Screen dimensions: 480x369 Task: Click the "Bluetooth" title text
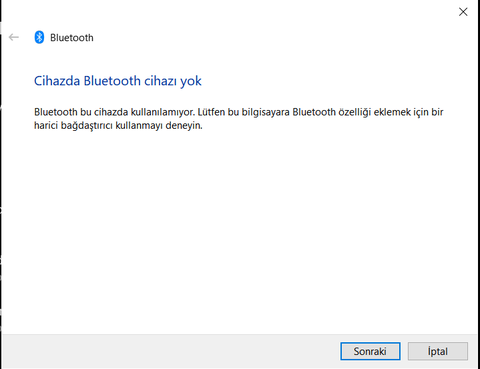[x=72, y=38]
